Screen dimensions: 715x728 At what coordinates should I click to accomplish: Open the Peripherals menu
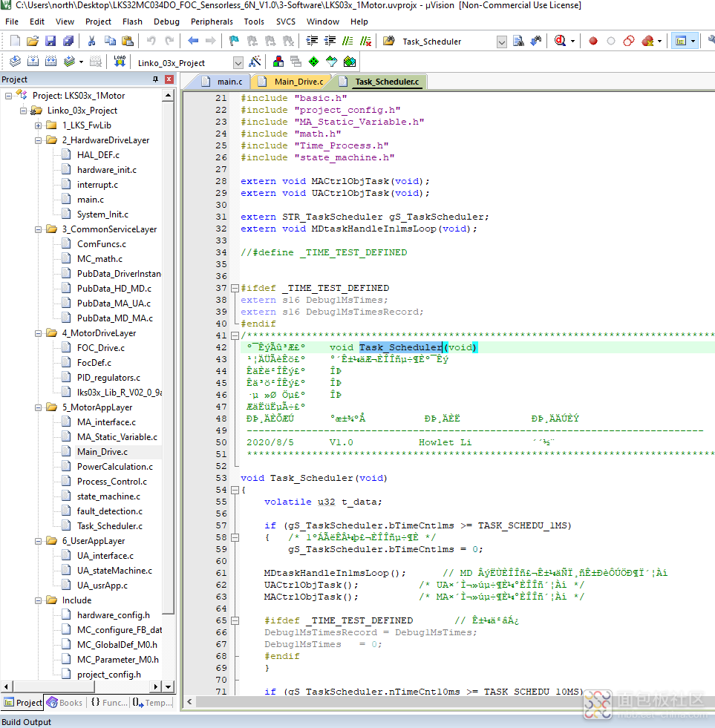212,22
